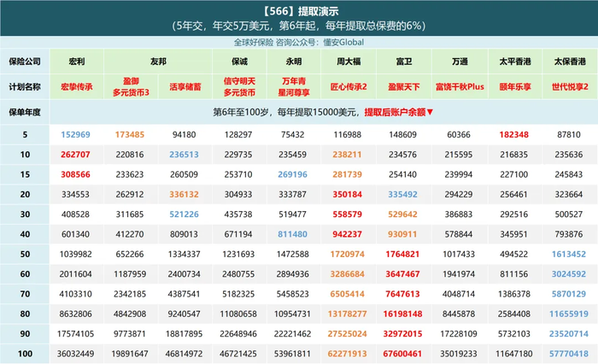
Task: Click the plan name 活享储蓄
Action: tap(185, 87)
